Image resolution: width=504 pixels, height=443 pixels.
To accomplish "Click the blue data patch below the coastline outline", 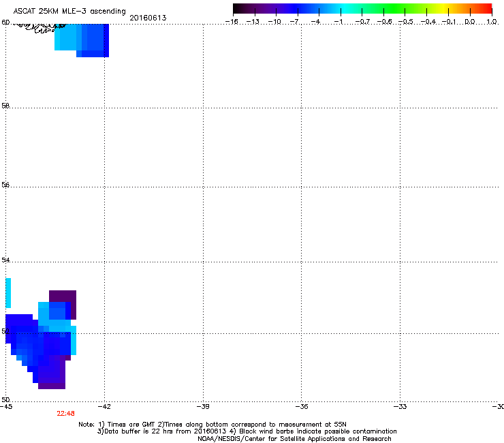I will [82, 40].
